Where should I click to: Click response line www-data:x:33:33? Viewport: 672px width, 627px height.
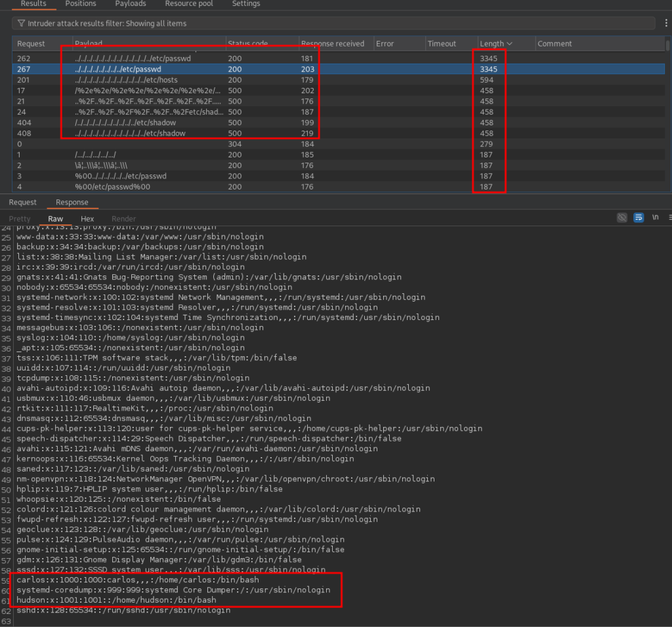(140, 237)
